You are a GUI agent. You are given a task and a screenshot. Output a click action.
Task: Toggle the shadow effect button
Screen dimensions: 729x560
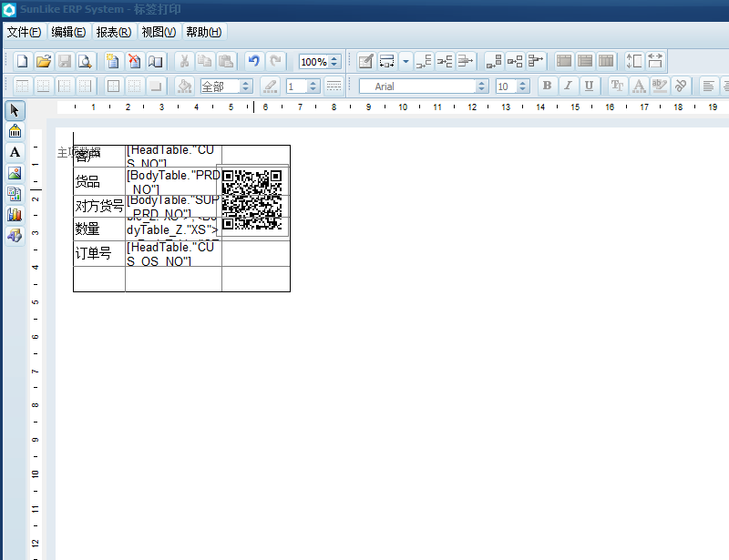click(x=155, y=86)
